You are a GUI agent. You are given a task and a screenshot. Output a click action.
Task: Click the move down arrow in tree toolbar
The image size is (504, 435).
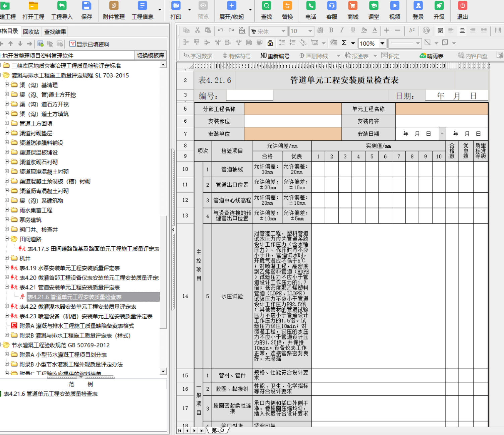tap(20, 44)
